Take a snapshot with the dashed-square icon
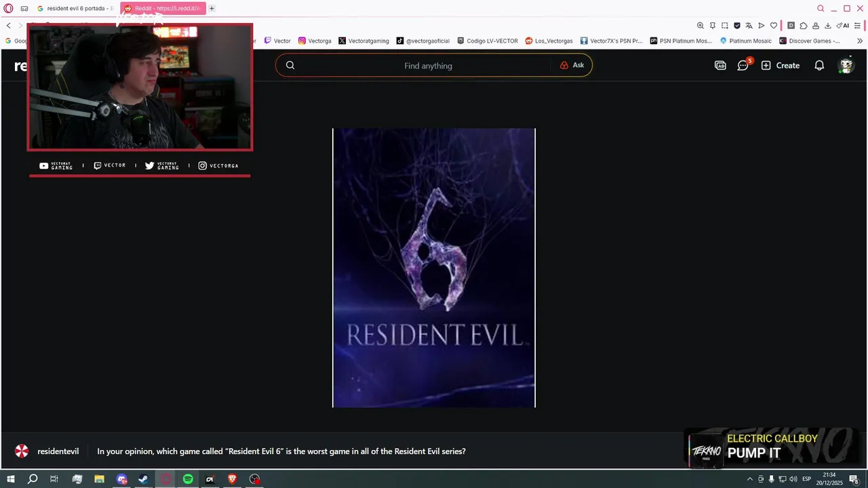This screenshot has width=868, height=488. click(x=725, y=26)
